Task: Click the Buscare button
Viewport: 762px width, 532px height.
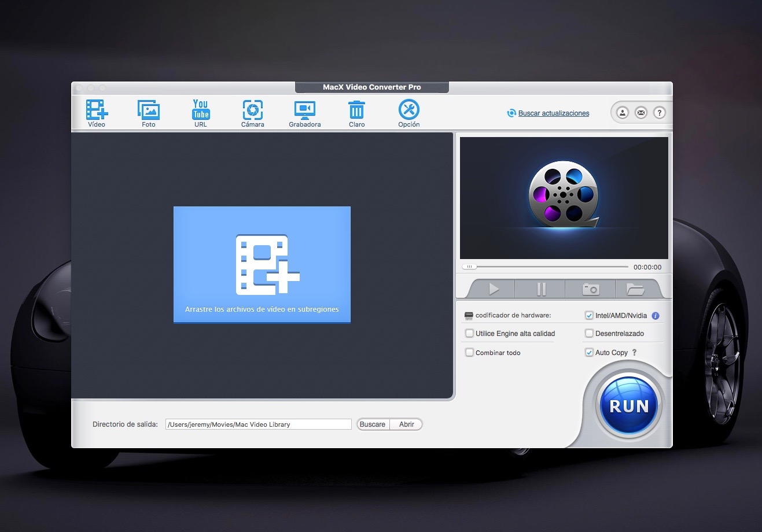Action: tap(373, 424)
